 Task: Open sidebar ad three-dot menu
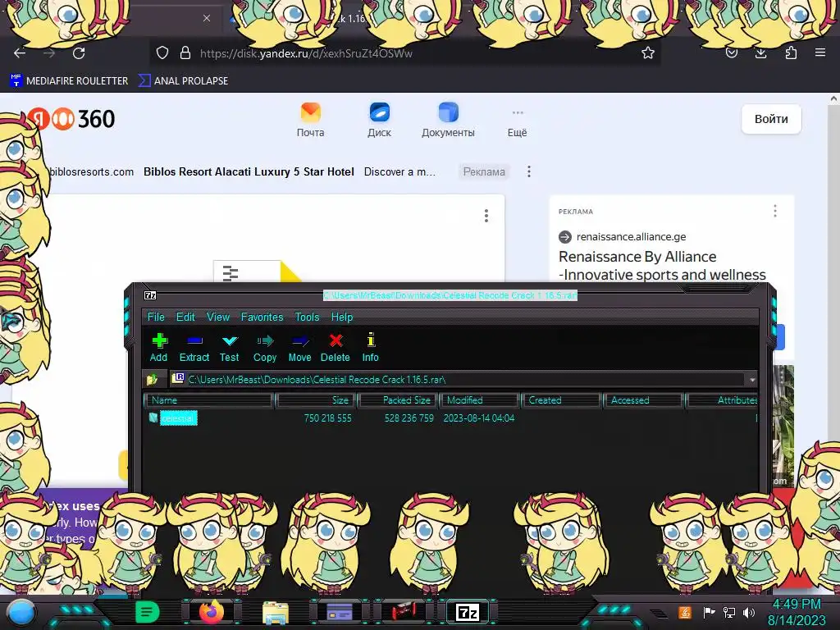(x=775, y=211)
